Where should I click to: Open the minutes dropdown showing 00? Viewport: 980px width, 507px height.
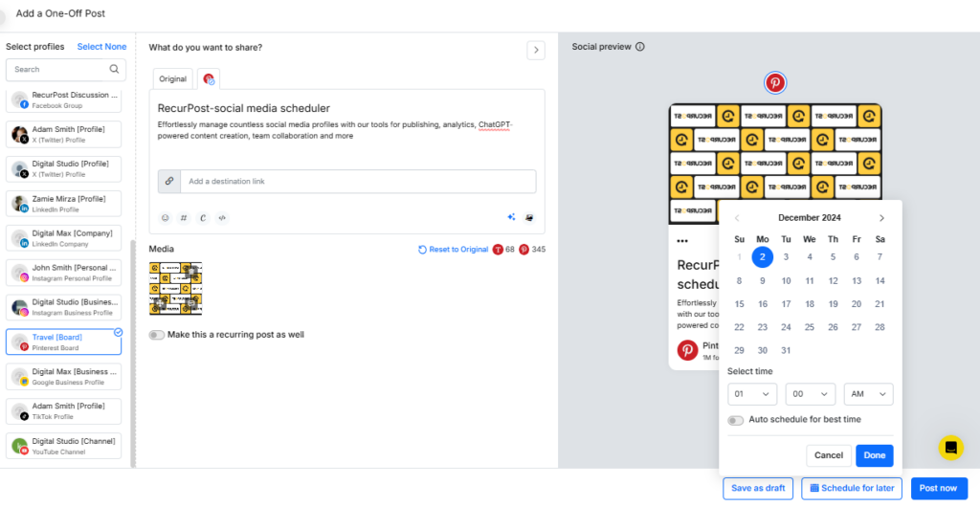(811, 394)
